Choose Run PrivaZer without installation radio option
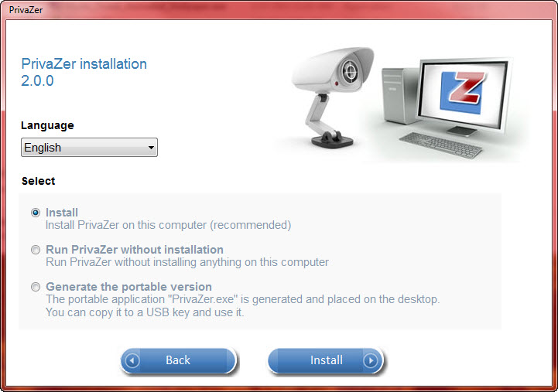558x392 pixels. click(x=36, y=250)
